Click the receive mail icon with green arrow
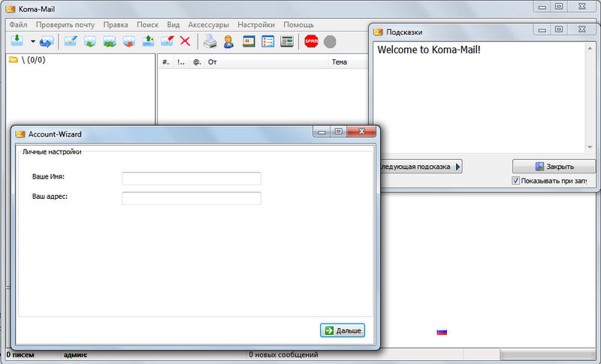601x364 pixels. coord(17,41)
